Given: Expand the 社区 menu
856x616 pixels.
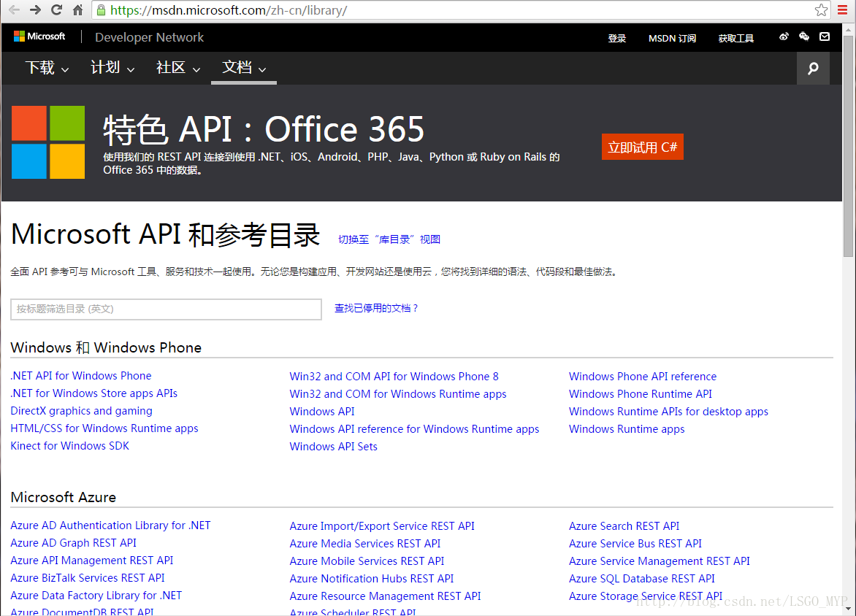Looking at the screenshot, I should point(178,68).
